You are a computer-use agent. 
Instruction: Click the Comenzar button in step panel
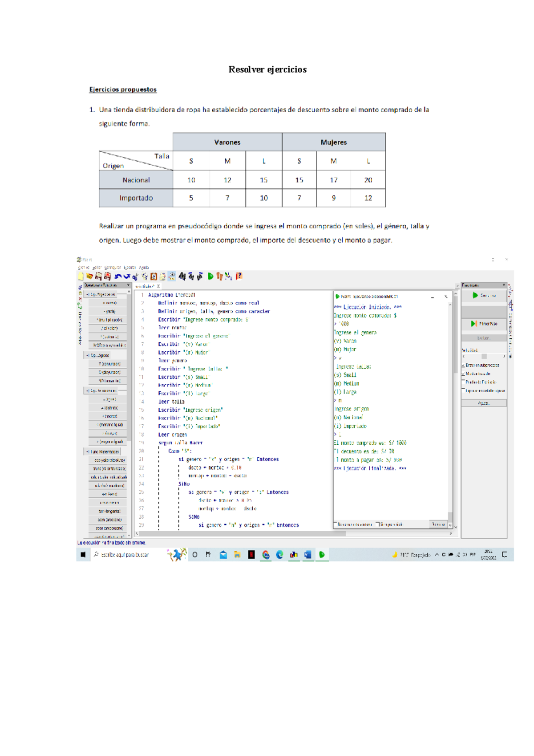pos(484,295)
